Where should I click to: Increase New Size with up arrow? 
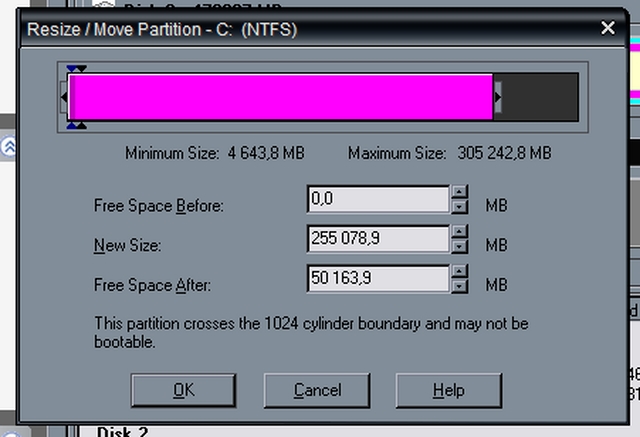pyautogui.click(x=460, y=231)
